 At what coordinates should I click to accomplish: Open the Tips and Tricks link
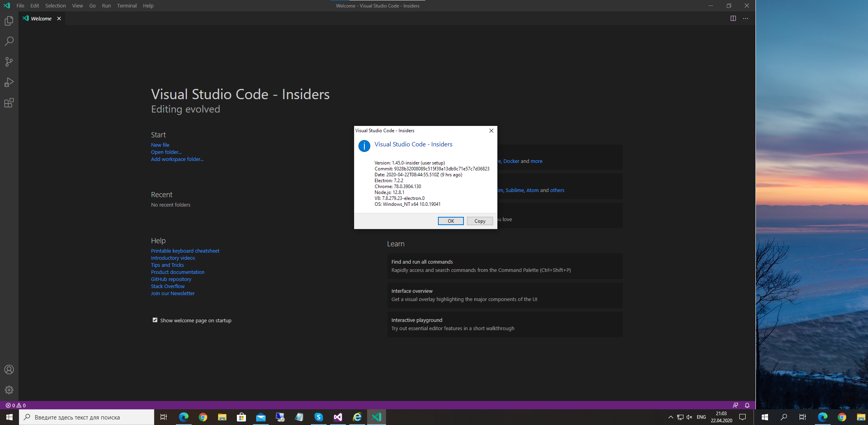pos(167,265)
